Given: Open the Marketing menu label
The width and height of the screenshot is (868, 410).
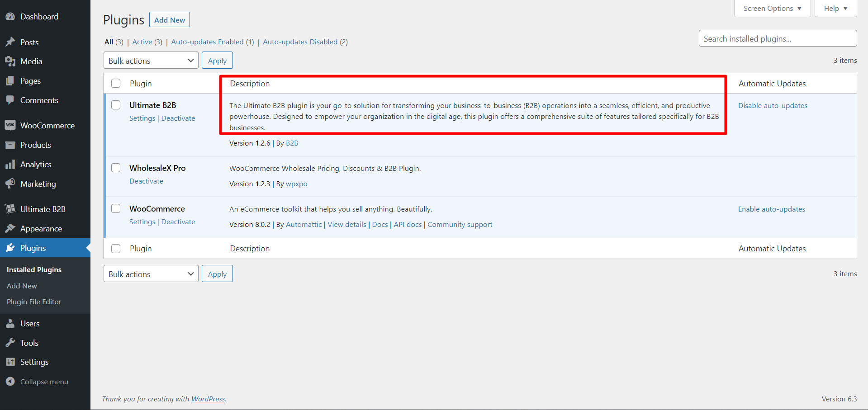Looking at the screenshot, I should tap(38, 184).
